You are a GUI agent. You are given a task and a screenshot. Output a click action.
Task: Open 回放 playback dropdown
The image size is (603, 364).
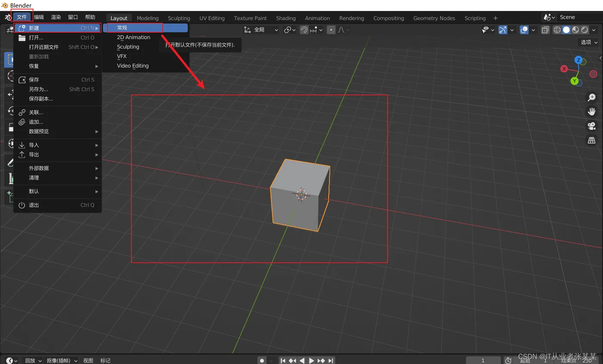coord(32,361)
